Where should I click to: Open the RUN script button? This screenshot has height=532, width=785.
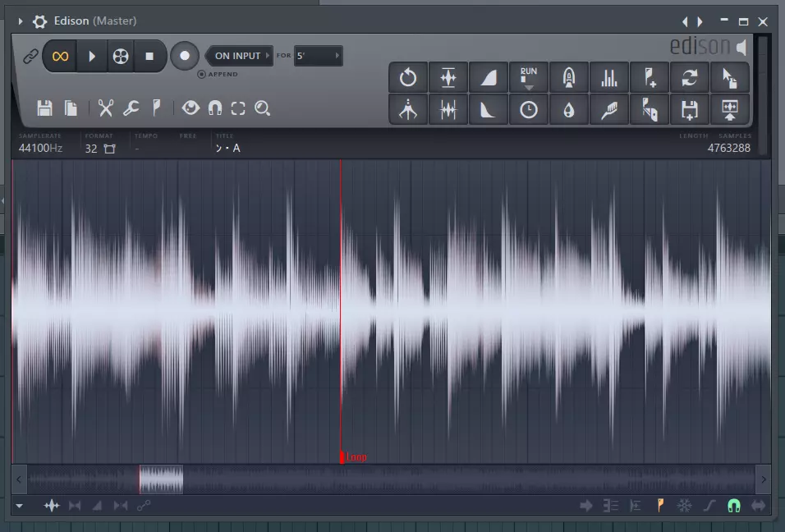(529, 77)
